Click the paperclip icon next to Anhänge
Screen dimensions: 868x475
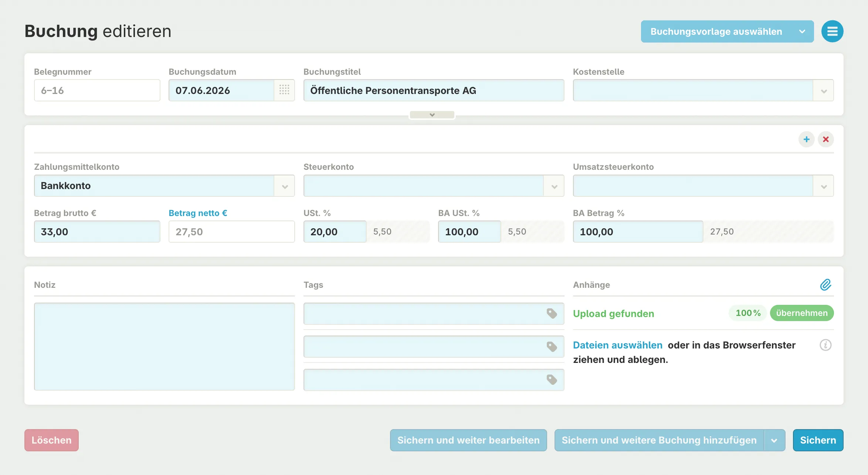(x=825, y=285)
